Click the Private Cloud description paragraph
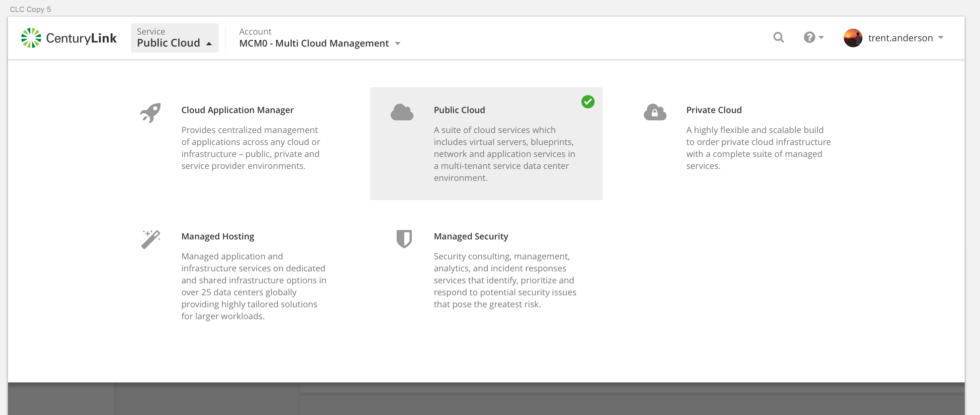Viewport: 980px width, 415px height. point(758,148)
